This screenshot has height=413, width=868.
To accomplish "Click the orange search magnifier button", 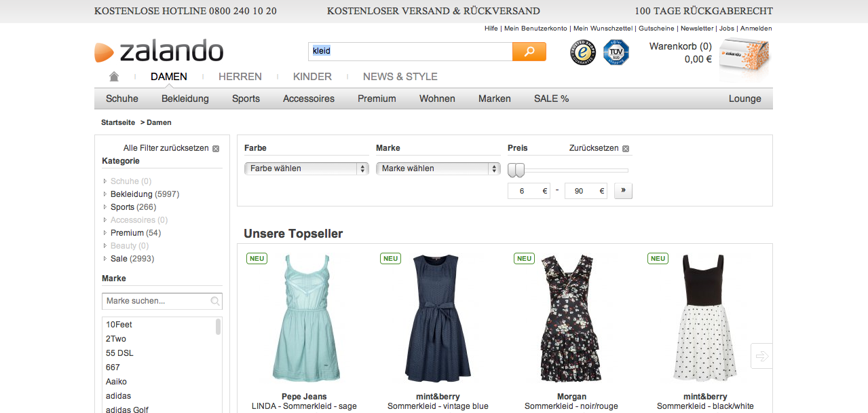I will [529, 52].
